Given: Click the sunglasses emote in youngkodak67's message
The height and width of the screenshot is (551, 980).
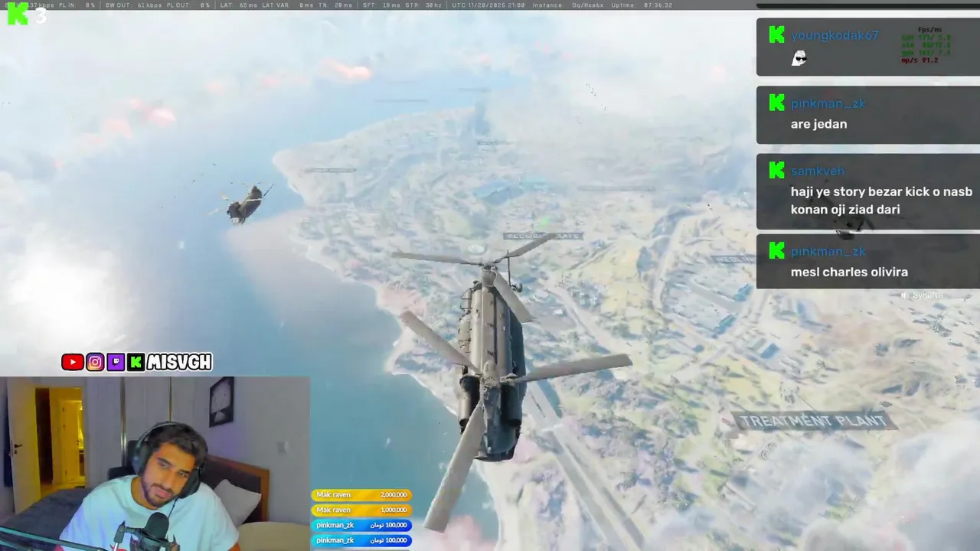Looking at the screenshot, I should tap(799, 58).
